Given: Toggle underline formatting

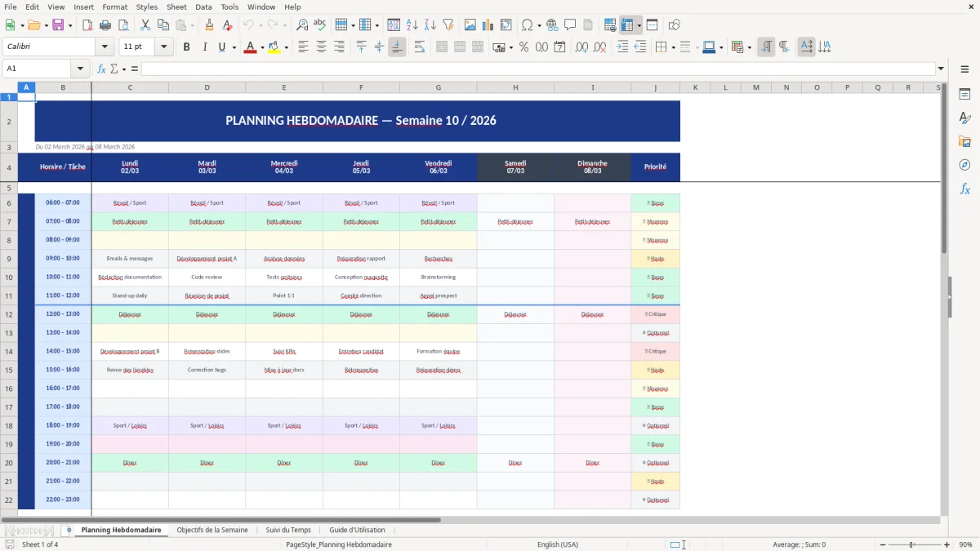Looking at the screenshot, I should coord(219,47).
